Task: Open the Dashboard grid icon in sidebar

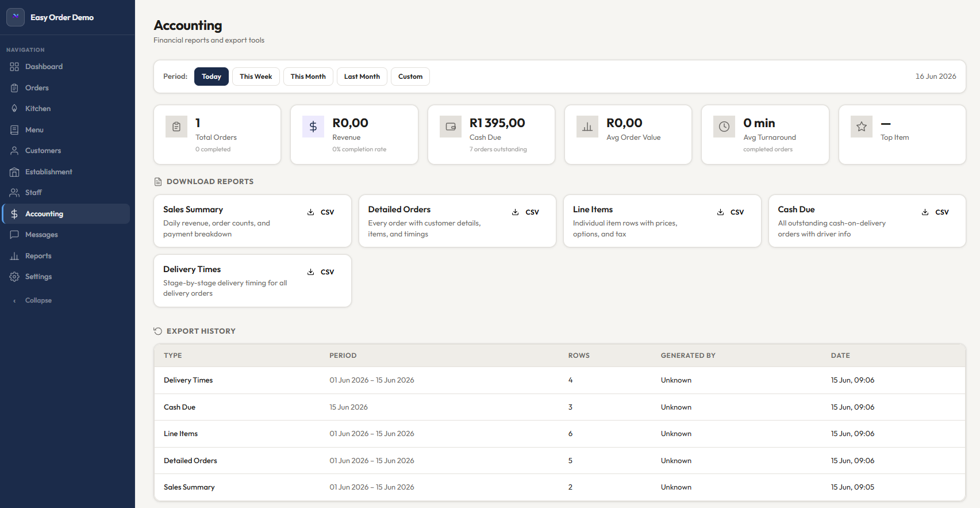Action: pos(14,67)
